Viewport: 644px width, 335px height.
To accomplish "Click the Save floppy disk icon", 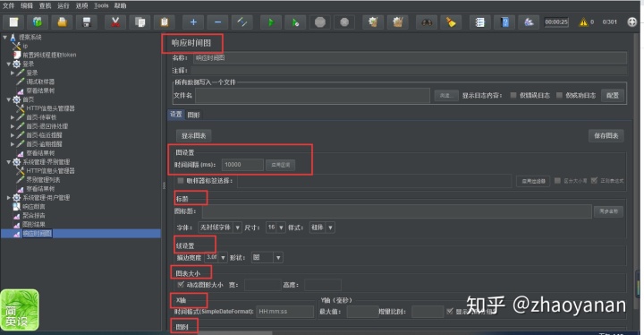I will point(87,21).
